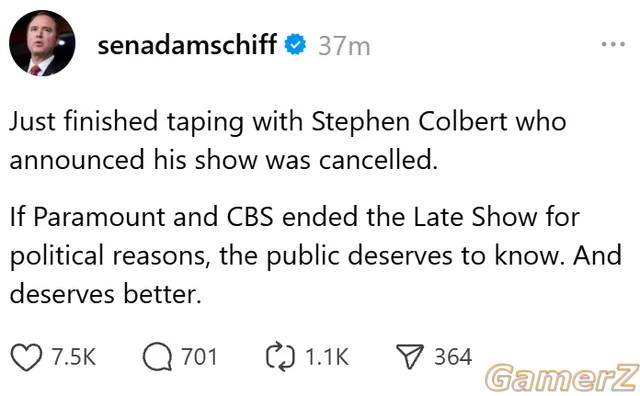Screen dimensions: 640x396
Task: Share the post via paper plane icon
Action: [x=410, y=356]
